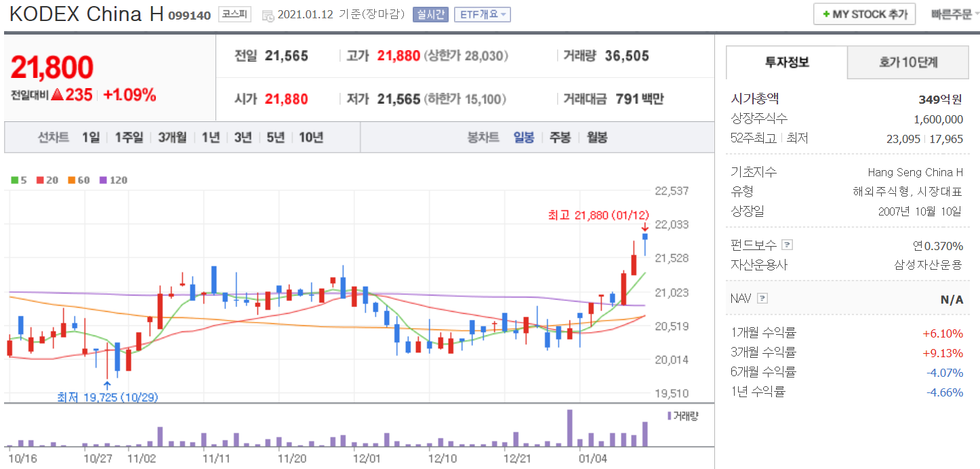The width and height of the screenshot is (980, 469).
Task: Switch the chart to 3개월 range
Action: pyautogui.click(x=172, y=138)
